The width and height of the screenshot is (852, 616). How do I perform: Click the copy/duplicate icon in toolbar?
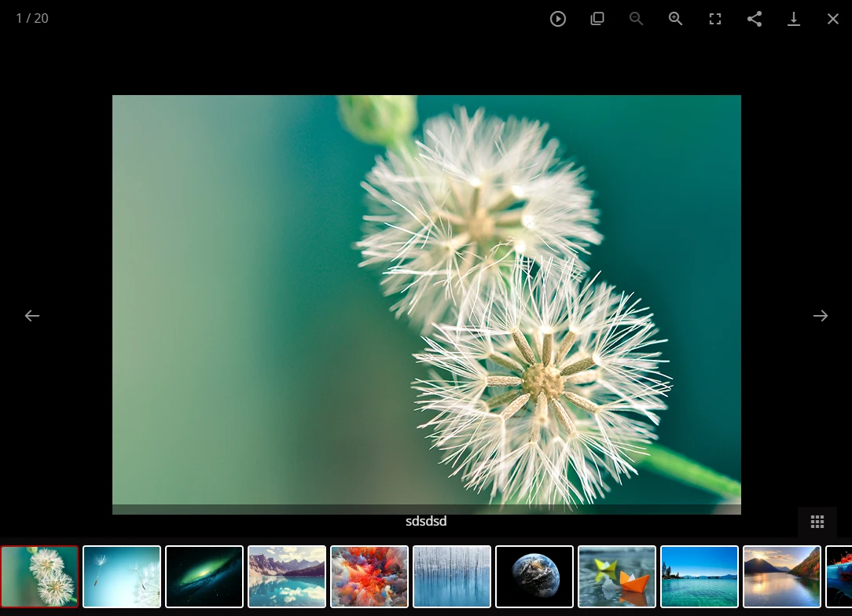pos(597,19)
